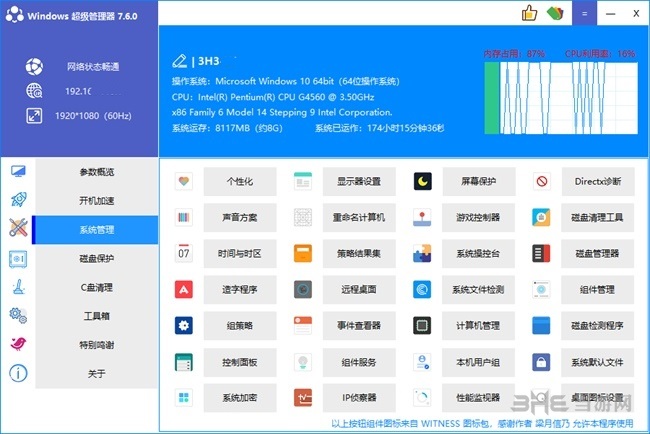Launch Directx诊断
The image size is (650, 434).
click(x=598, y=181)
